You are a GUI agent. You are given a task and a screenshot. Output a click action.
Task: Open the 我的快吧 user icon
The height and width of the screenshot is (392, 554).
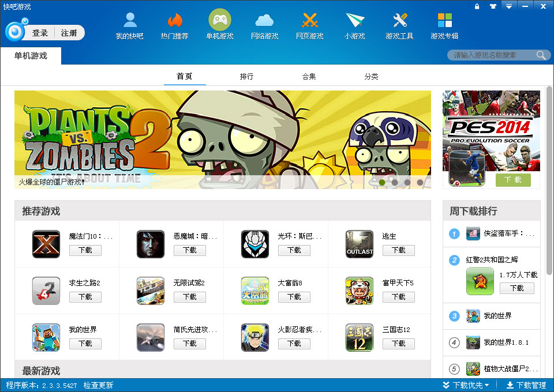[130, 20]
